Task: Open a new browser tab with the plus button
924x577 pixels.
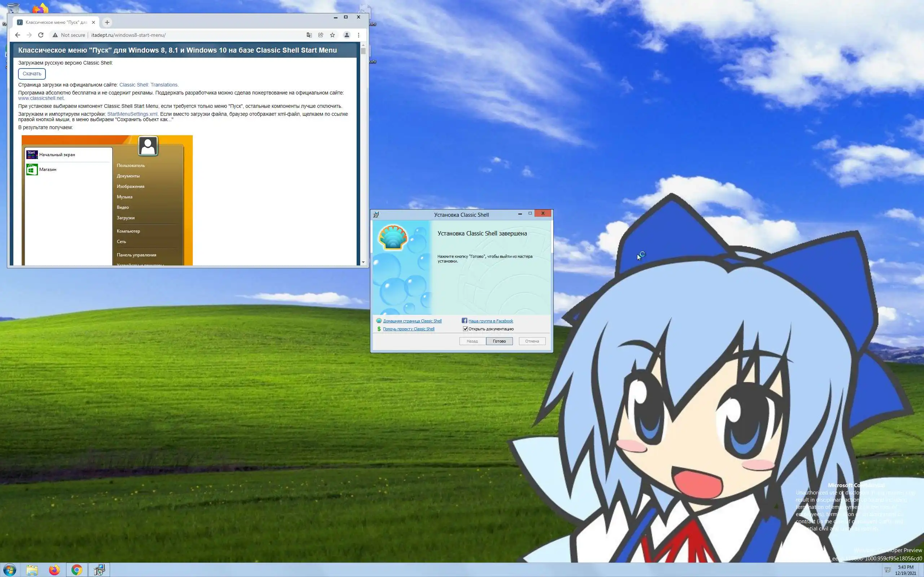Action: [107, 22]
